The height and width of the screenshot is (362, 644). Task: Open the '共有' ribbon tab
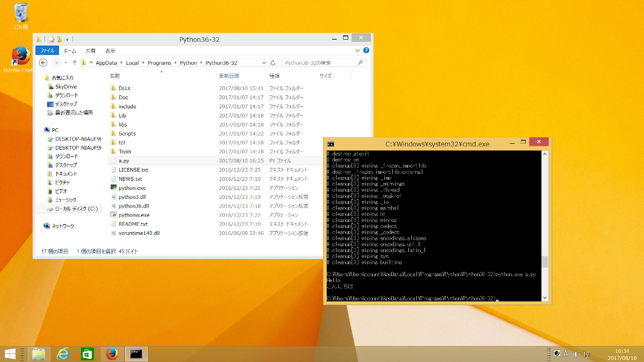pyautogui.click(x=90, y=50)
